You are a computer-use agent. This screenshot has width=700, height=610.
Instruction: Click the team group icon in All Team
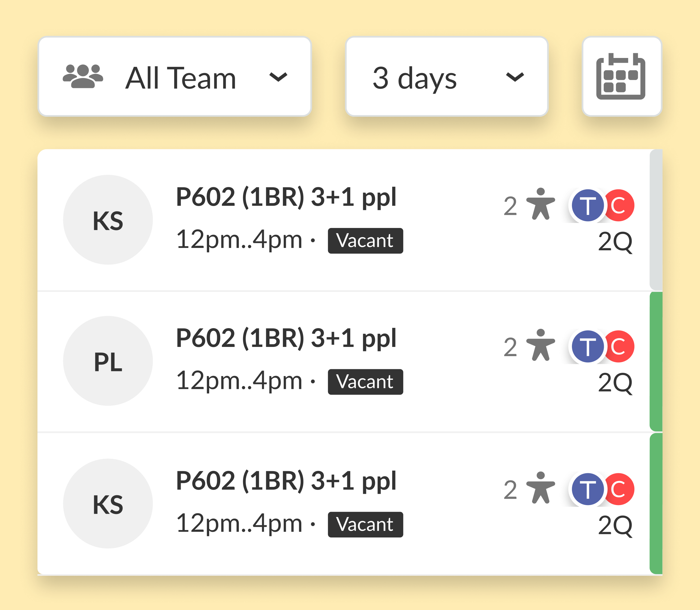(83, 77)
